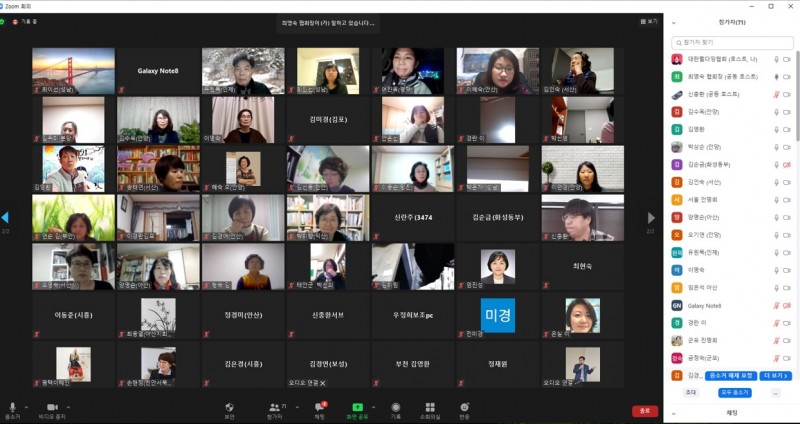This screenshot has height=424, width=800.
Task: Click the participant search field
Action: click(732, 43)
